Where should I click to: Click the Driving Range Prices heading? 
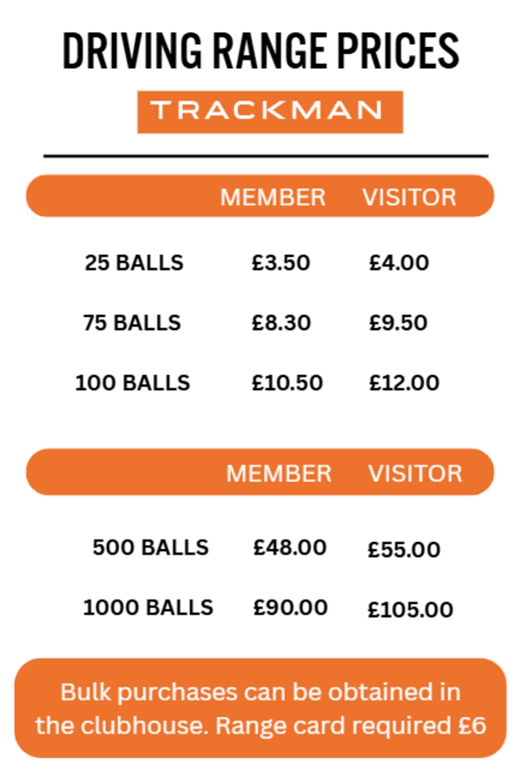(260, 51)
